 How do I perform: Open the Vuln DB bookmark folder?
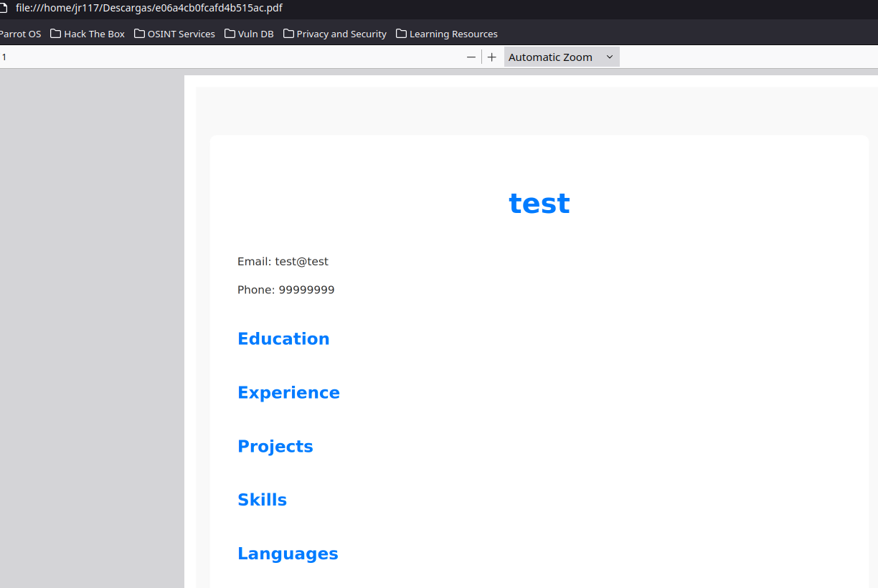[x=249, y=34]
